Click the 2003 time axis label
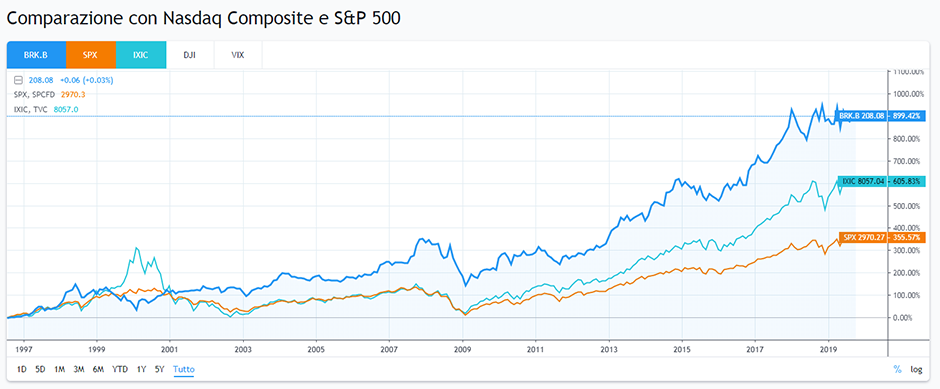The height and width of the screenshot is (389, 940). pyautogui.click(x=243, y=348)
